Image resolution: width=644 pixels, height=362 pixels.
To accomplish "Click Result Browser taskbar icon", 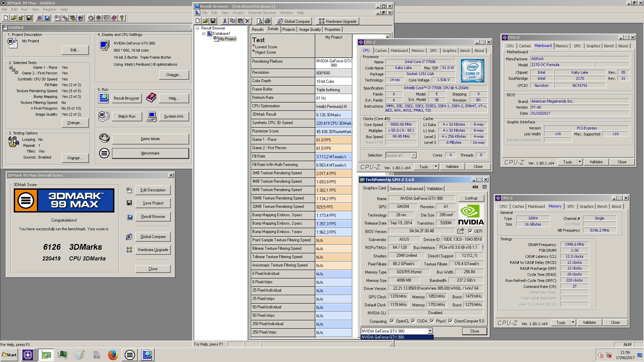I will click(x=147, y=355).
